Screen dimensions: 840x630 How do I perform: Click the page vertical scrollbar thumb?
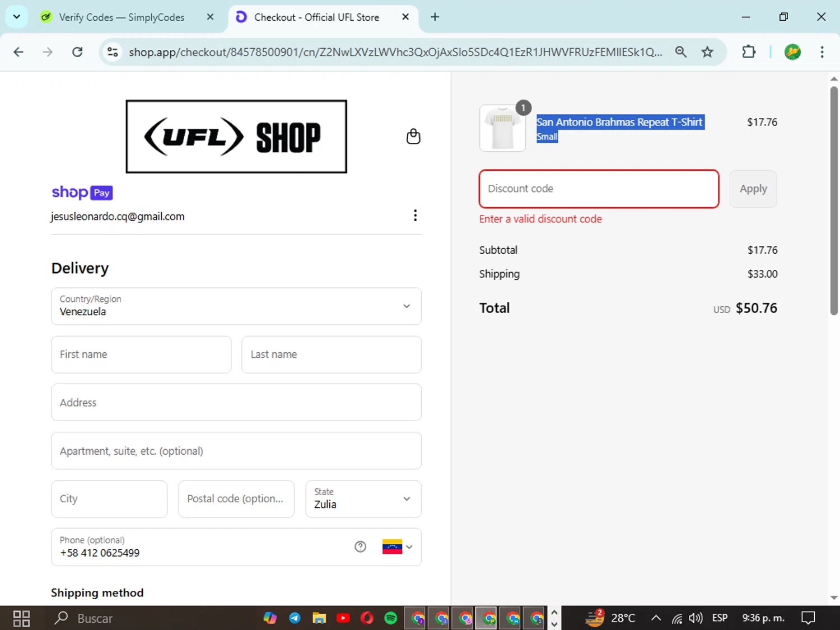coord(834,200)
